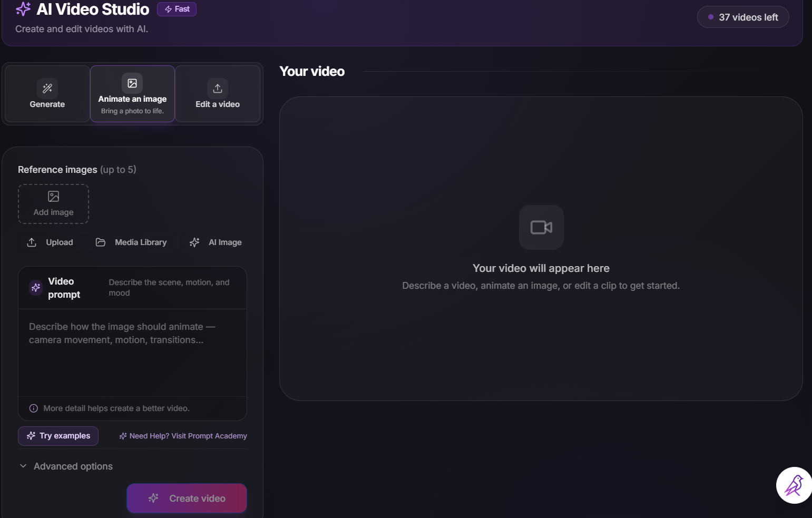This screenshot has width=812, height=518.
Task: Click the AI Image sparkle icon
Action: coord(194,242)
